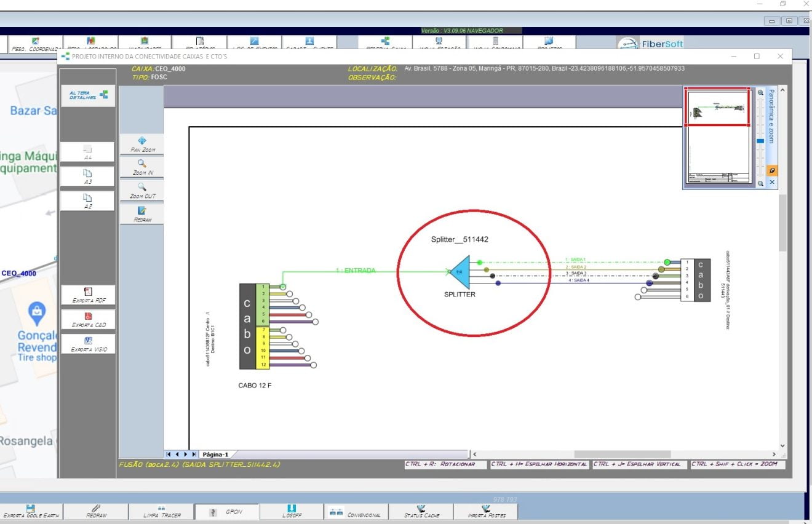Select the A3 page size

click(x=87, y=177)
